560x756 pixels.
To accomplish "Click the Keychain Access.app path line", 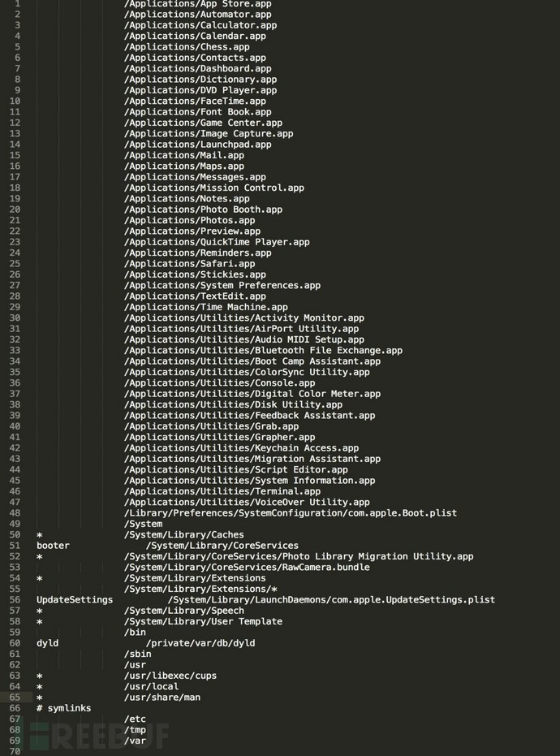I will (241, 448).
